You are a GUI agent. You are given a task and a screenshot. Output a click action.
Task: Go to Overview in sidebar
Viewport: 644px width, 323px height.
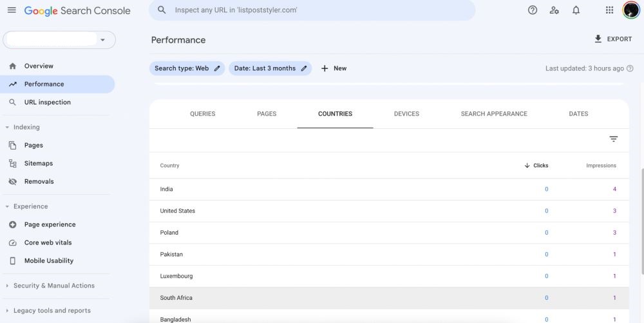[x=57, y=66]
